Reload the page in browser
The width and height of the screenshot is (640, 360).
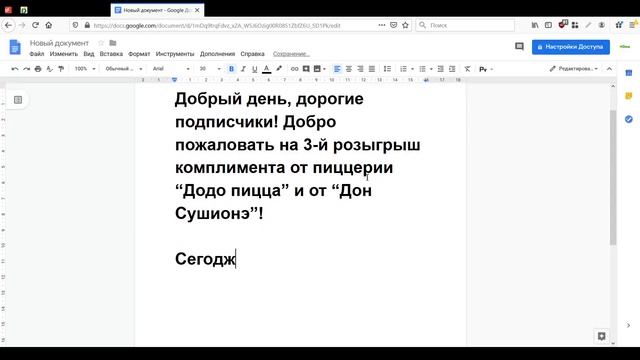pyautogui.click(x=35, y=25)
